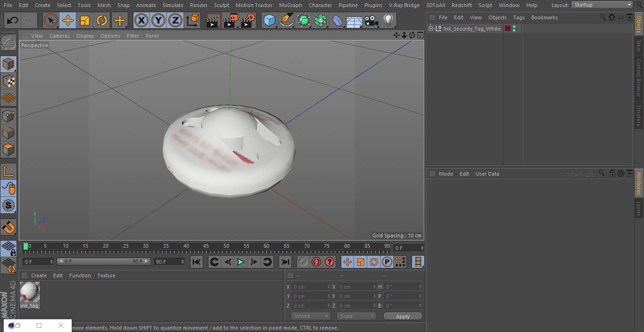Image resolution: width=644 pixels, height=332 pixels.
Task: Click the preview range slider bar
Action: pyautogui.click(x=103, y=261)
